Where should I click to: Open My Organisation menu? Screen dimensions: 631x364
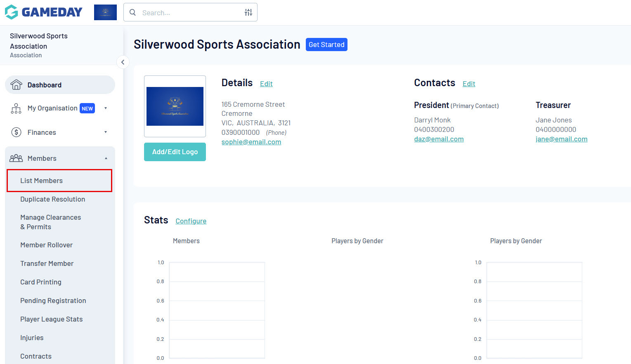52,108
